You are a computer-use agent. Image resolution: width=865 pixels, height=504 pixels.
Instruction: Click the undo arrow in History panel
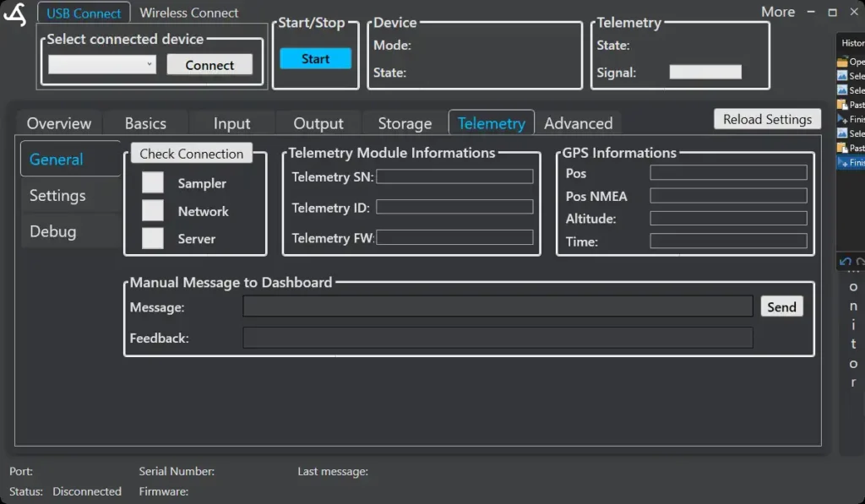[x=845, y=262]
